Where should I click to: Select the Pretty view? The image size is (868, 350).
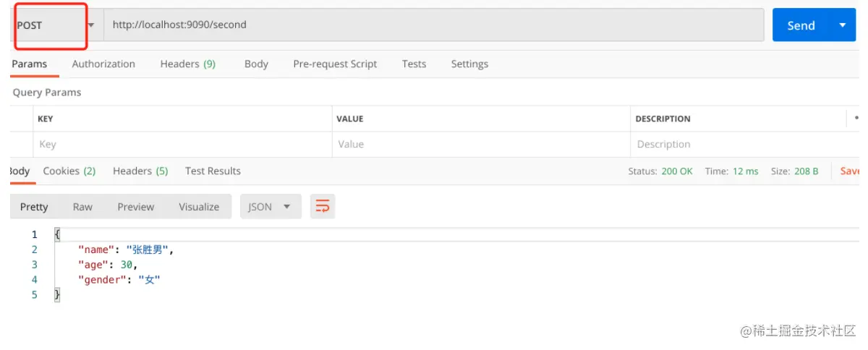(34, 207)
